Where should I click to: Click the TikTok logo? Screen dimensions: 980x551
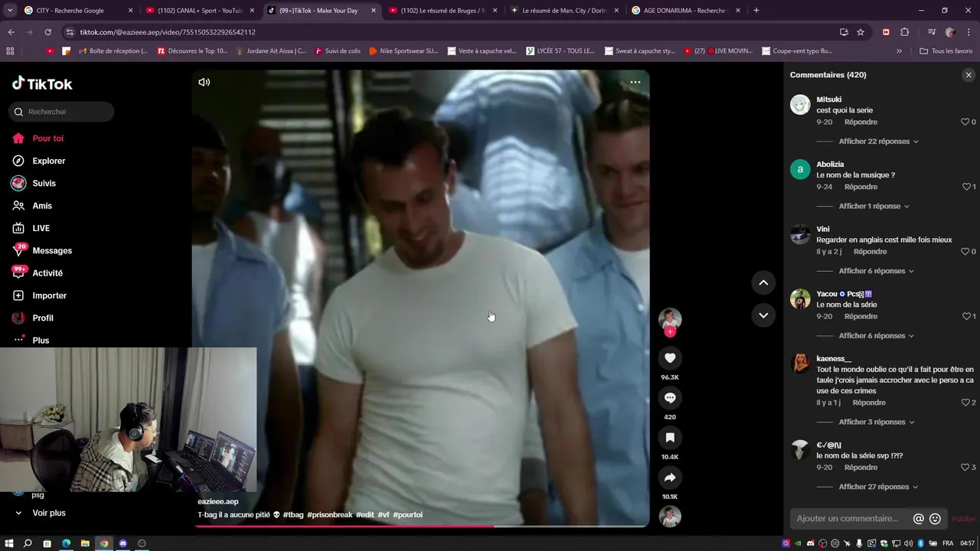tap(42, 83)
